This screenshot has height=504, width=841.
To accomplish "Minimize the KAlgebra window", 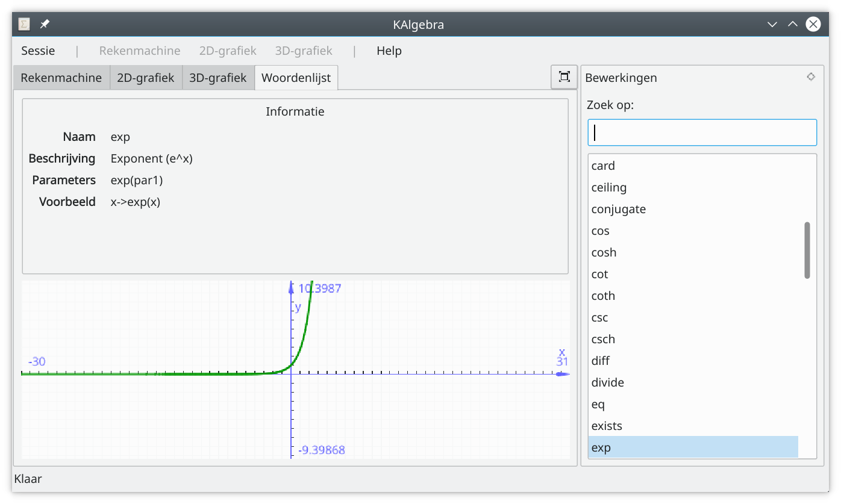I will [x=772, y=25].
